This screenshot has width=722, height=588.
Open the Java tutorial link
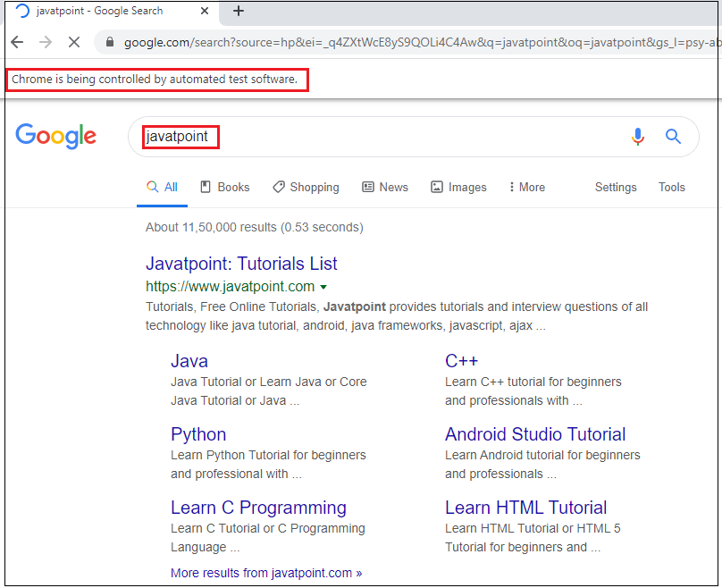(x=189, y=361)
